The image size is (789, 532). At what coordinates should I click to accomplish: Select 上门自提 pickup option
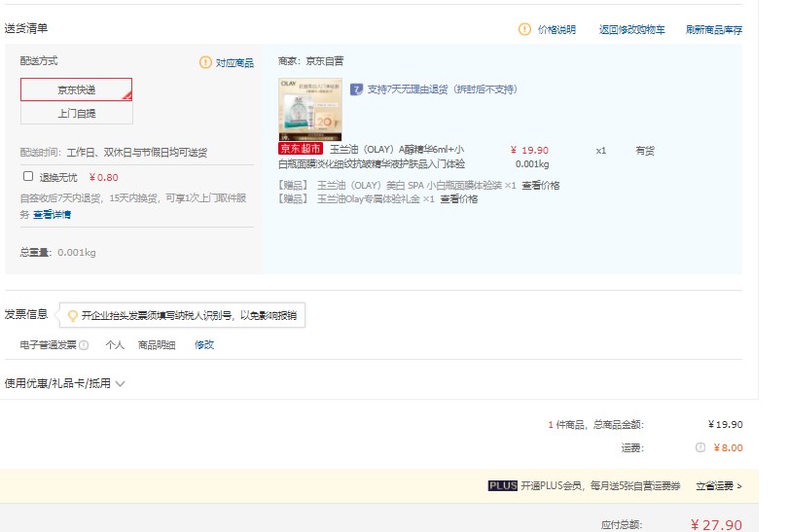click(77, 113)
